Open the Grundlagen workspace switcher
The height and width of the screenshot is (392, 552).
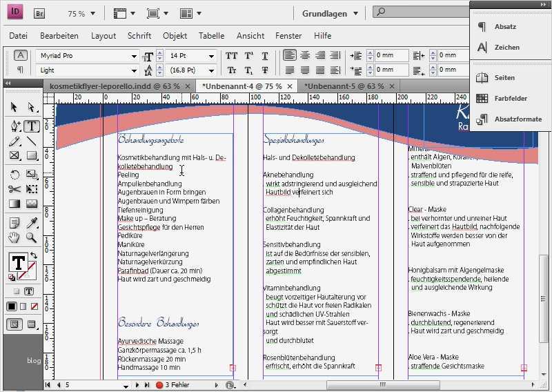click(330, 14)
